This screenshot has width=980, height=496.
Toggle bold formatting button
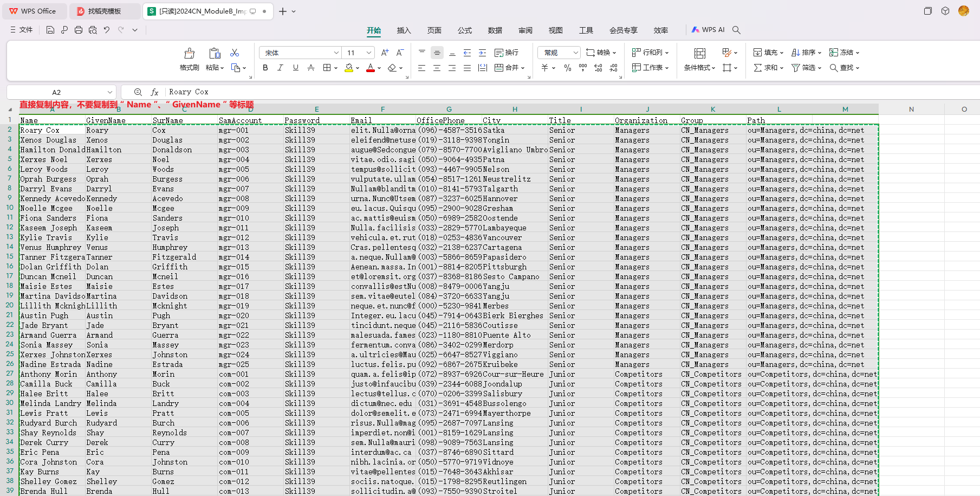[265, 68]
